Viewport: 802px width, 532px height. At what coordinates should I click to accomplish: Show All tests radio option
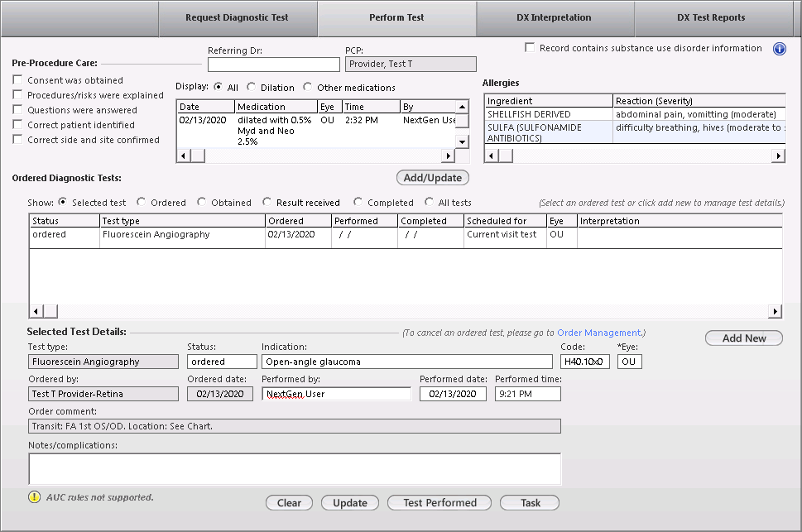429,202
